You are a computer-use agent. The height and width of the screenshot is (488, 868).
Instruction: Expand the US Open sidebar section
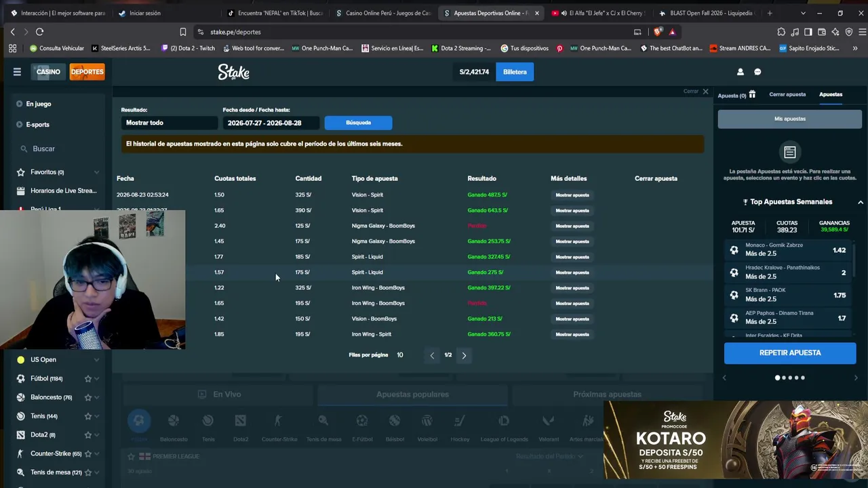coord(96,360)
